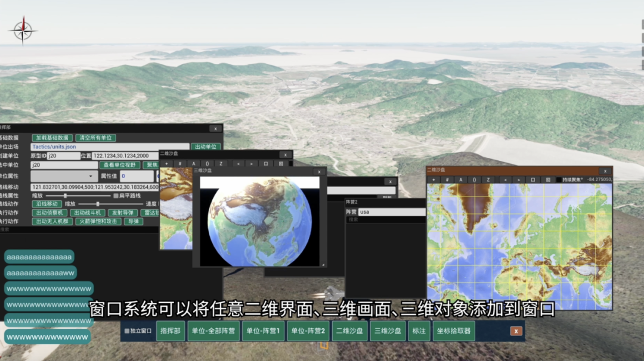Click the 搜索 field in the 阵营2 window
This screenshot has width=644, height=361.
pos(385,220)
